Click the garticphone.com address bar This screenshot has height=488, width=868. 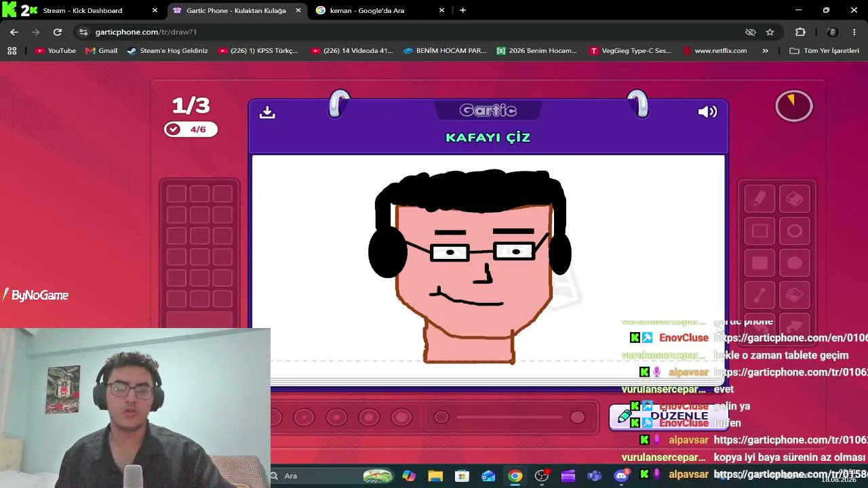(x=407, y=32)
